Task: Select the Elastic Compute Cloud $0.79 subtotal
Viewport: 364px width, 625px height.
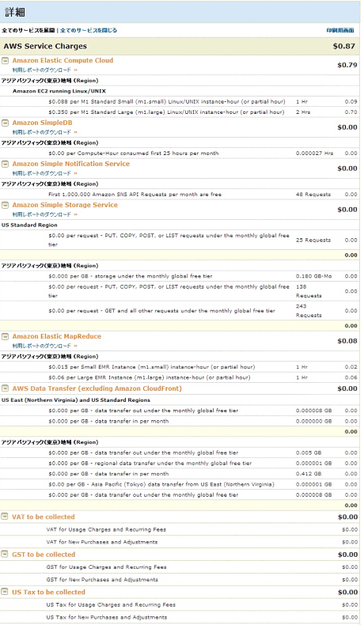Action: [x=347, y=65]
